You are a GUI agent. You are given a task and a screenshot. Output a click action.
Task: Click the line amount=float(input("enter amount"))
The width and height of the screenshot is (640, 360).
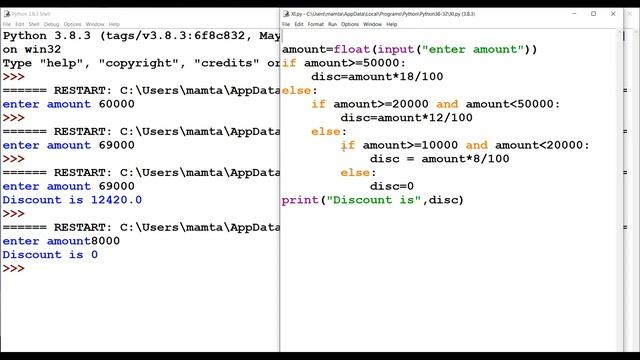[409, 49]
